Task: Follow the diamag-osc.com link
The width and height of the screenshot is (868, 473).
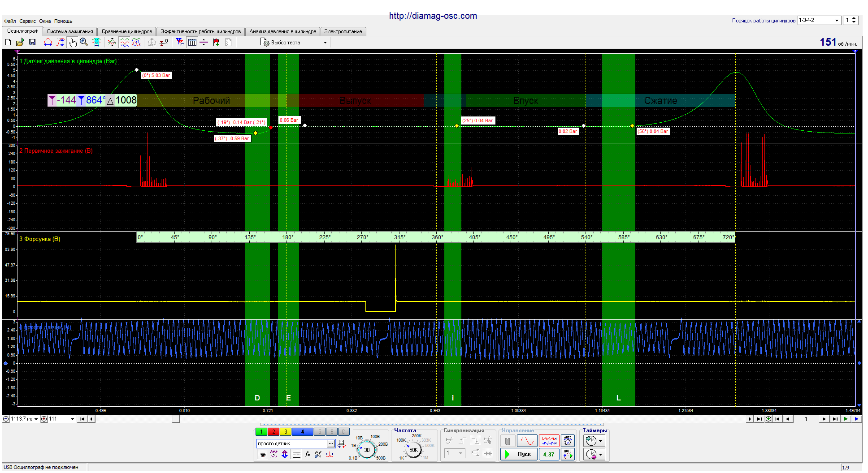Action: (x=433, y=16)
